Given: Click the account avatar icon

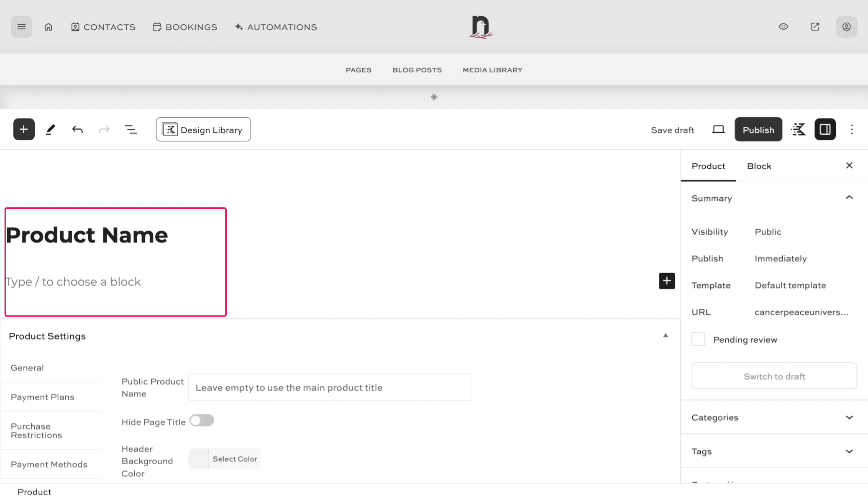Looking at the screenshot, I should 846,26.
